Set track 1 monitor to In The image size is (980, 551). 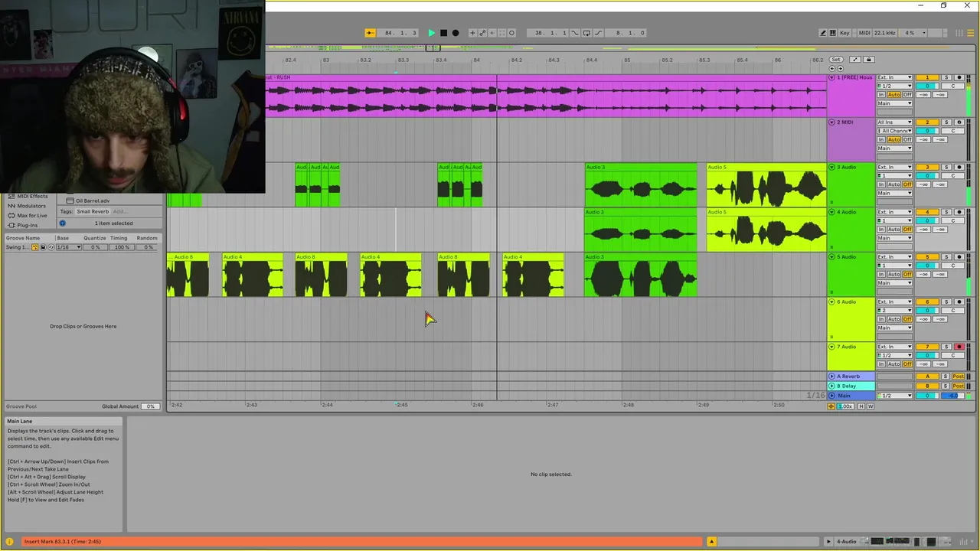tap(881, 95)
